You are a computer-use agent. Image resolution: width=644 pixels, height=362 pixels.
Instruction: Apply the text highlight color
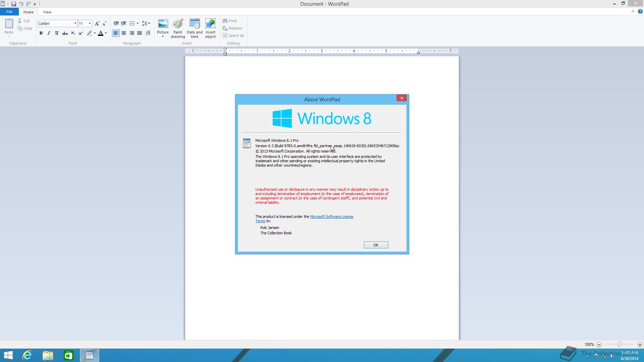[x=89, y=33]
